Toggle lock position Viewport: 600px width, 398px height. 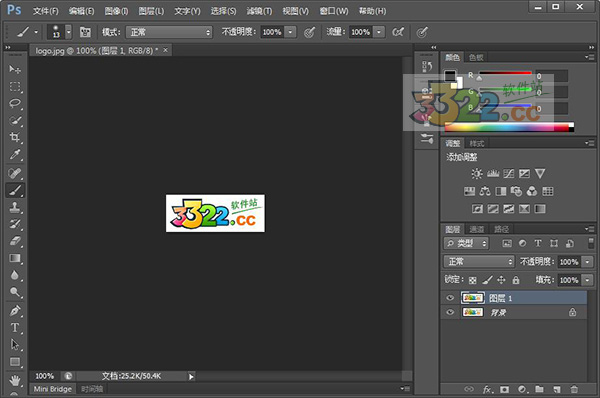[501, 280]
